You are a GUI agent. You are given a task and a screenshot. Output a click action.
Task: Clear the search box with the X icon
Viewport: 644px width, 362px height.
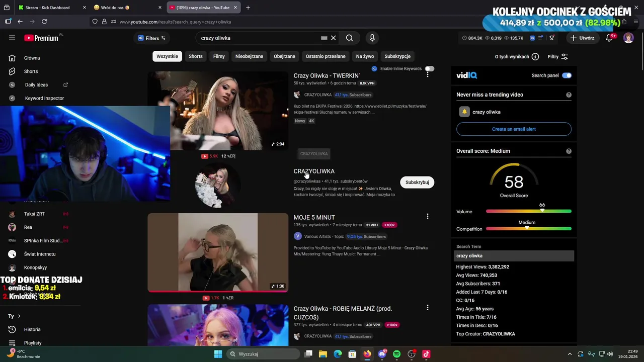[x=333, y=38]
